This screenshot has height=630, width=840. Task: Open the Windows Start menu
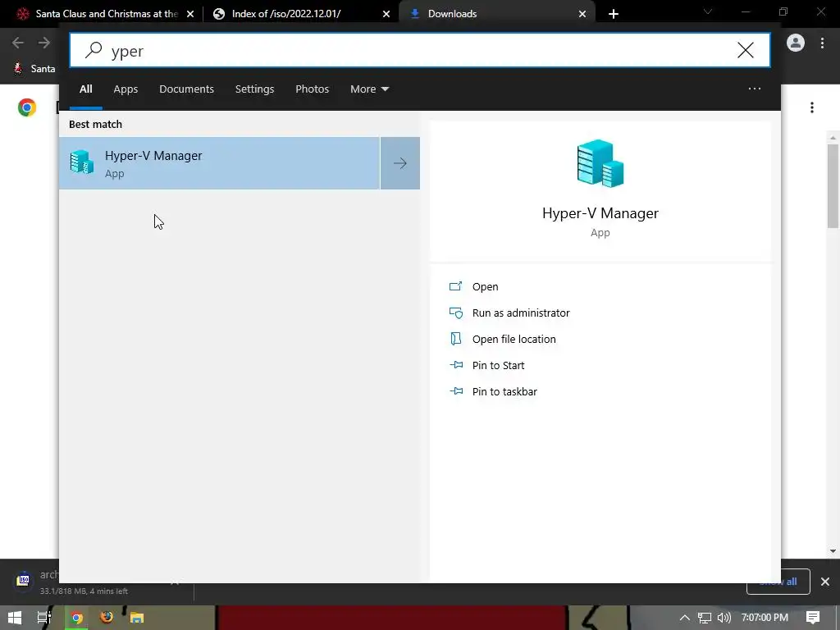[x=15, y=618]
